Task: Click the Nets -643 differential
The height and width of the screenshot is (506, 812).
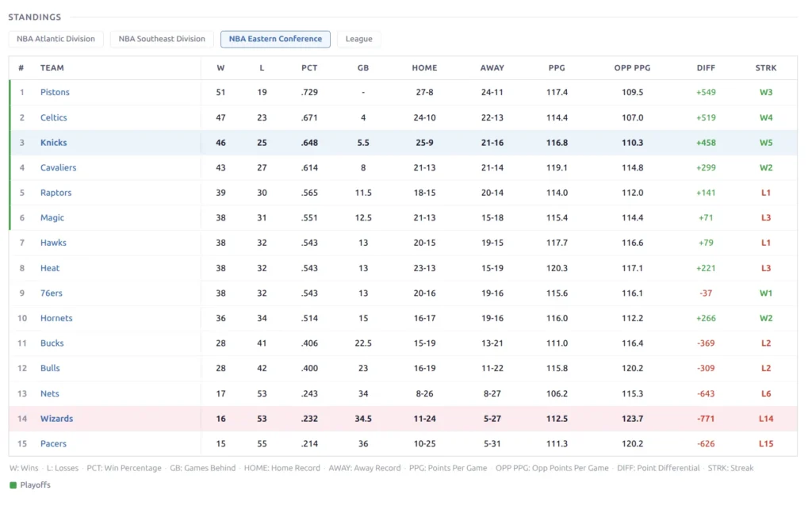Action: 706,393
